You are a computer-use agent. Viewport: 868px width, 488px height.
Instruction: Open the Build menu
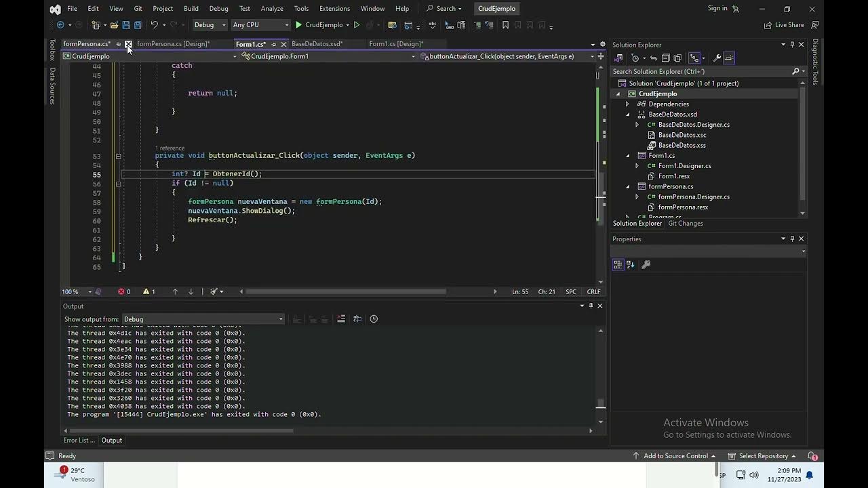[x=191, y=9]
